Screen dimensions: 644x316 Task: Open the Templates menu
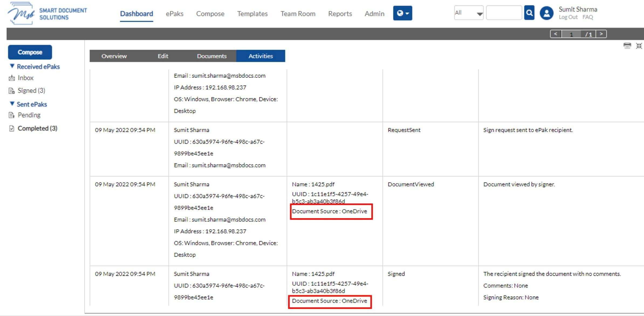click(252, 14)
